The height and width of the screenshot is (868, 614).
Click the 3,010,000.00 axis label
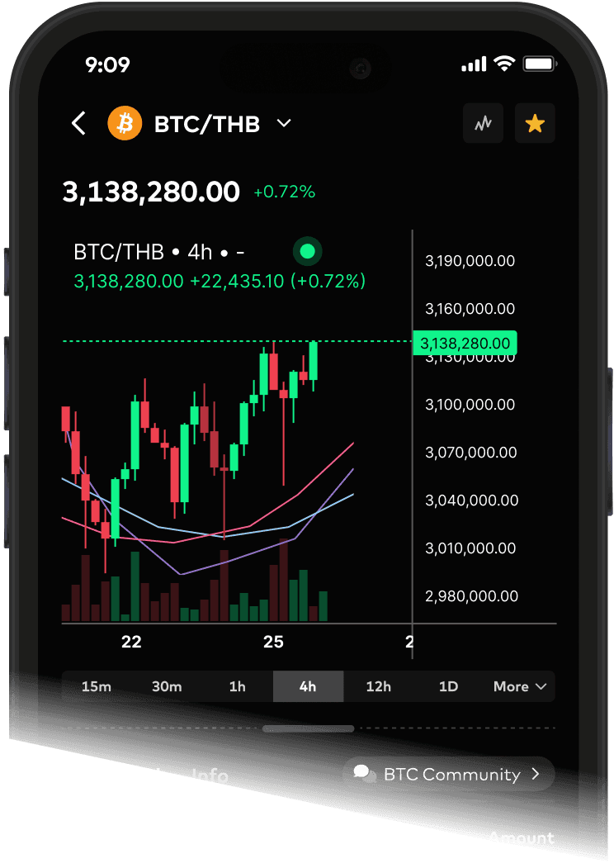pyautogui.click(x=470, y=548)
